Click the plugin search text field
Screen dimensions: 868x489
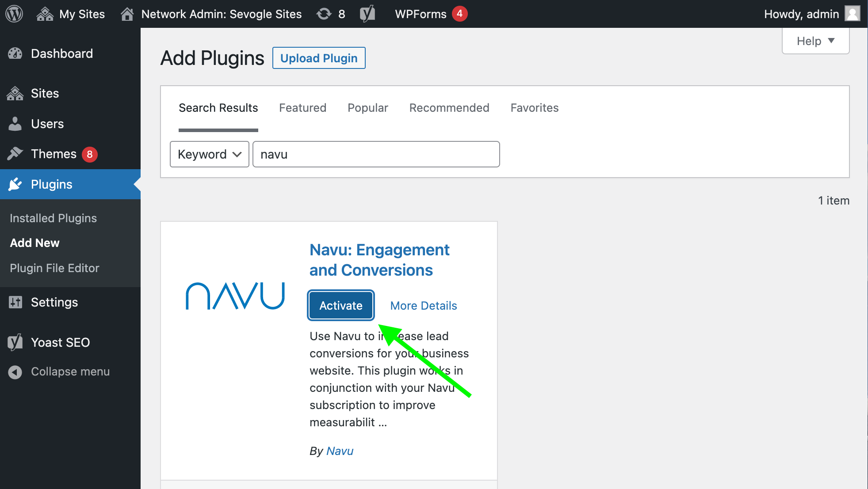(x=376, y=154)
